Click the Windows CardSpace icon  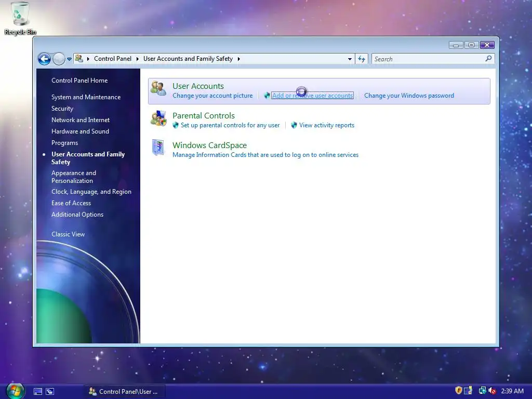click(158, 148)
